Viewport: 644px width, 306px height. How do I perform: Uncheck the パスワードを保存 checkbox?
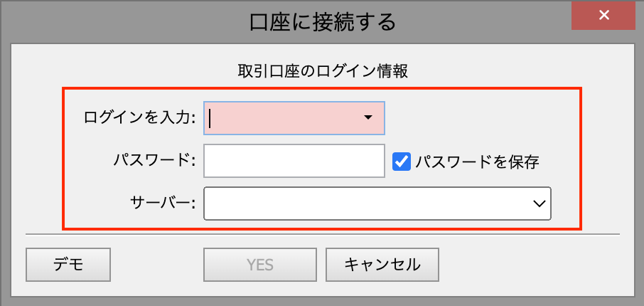pos(402,162)
